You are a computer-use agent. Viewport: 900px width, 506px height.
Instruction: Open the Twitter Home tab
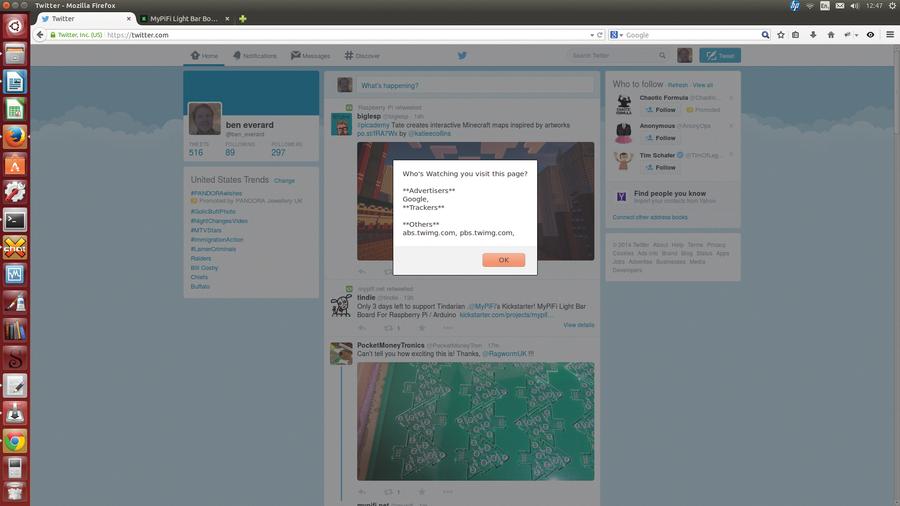pyautogui.click(x=204, y=56)
